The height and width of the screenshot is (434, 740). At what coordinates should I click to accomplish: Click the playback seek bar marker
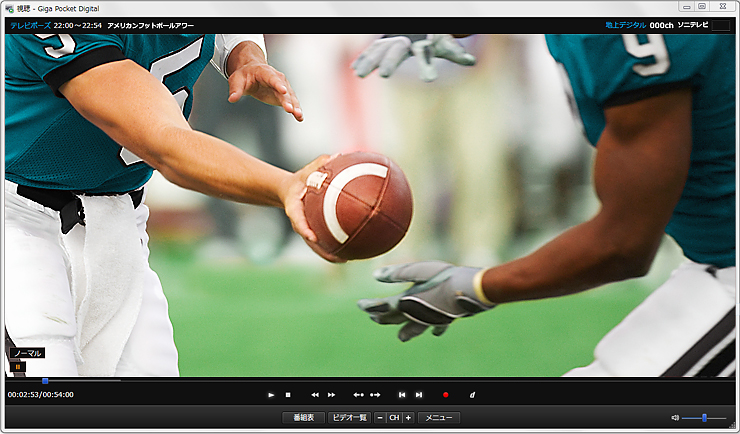tap(45, 381)
